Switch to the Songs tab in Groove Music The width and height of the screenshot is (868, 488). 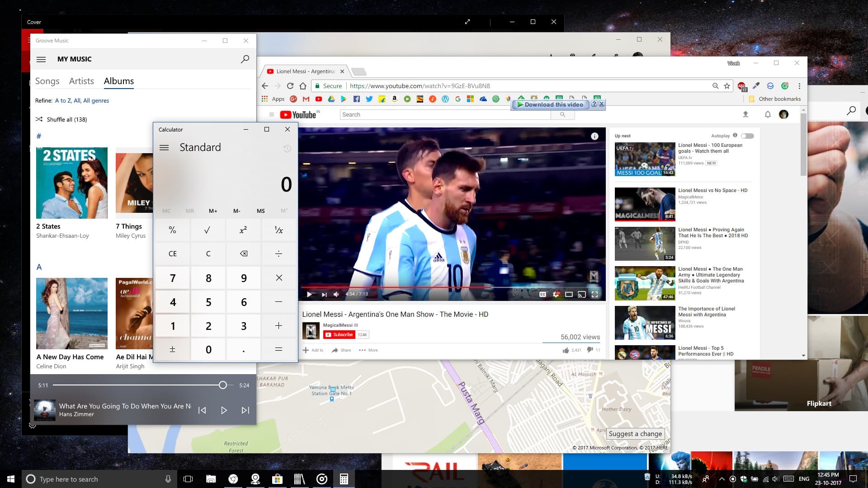[x=47, y=81]
